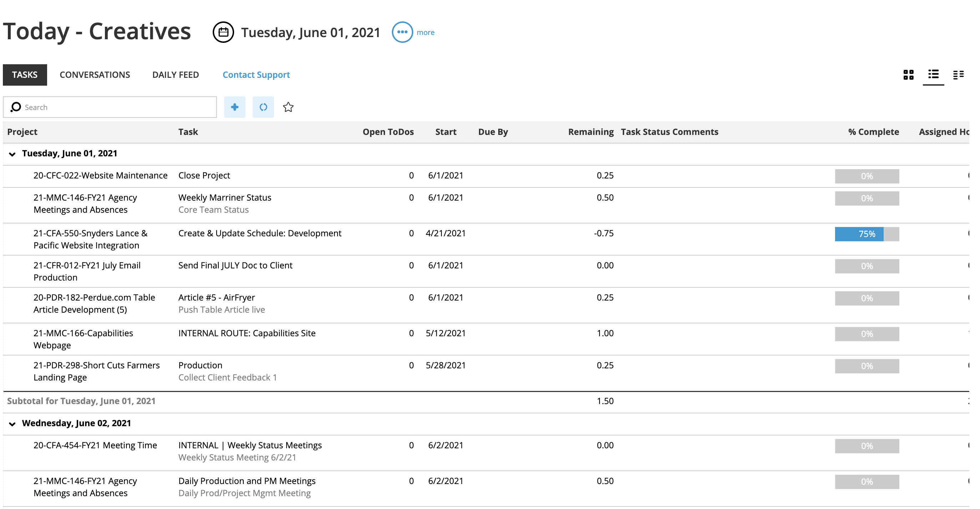The image size is (980, 509).
Task: Switch to detailed two-column list view
Action: click(958, 75)
